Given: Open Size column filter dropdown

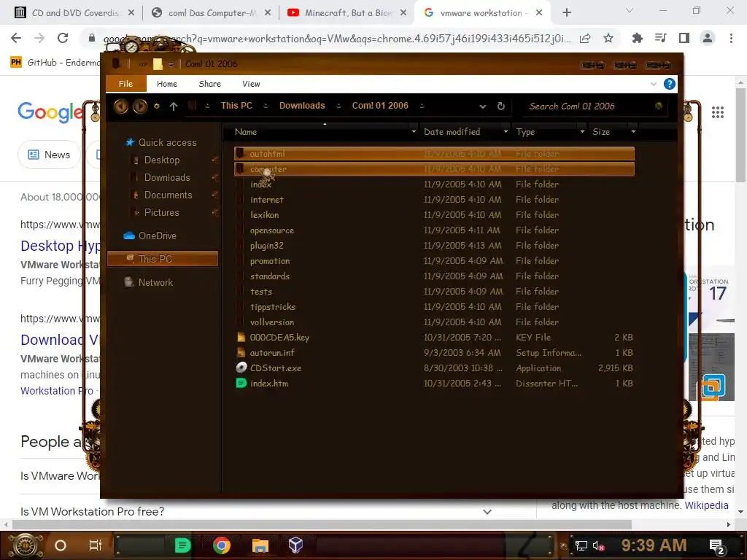Looking at the screenshot, I should [633, 131].
